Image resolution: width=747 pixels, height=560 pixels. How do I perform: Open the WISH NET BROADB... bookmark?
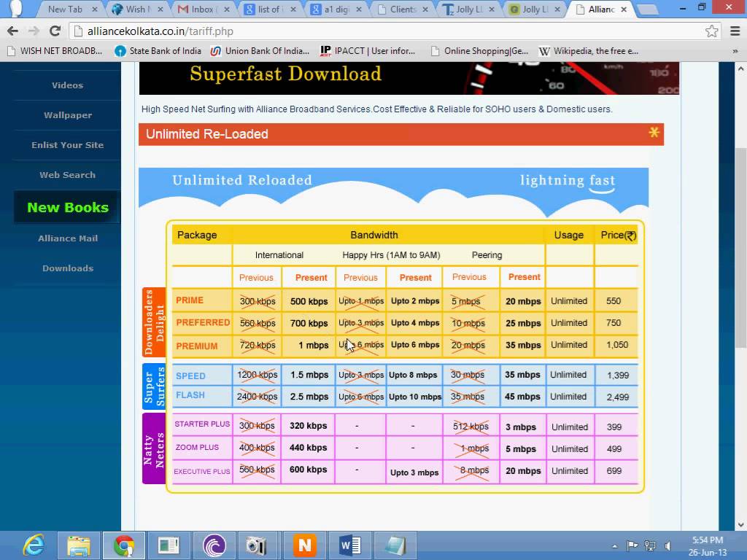55,51
